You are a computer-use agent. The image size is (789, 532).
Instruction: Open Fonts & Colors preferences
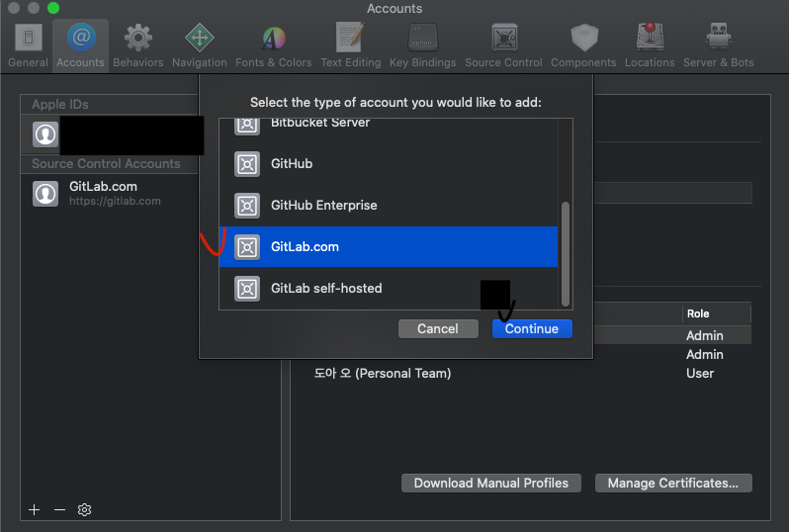[273, 46]
